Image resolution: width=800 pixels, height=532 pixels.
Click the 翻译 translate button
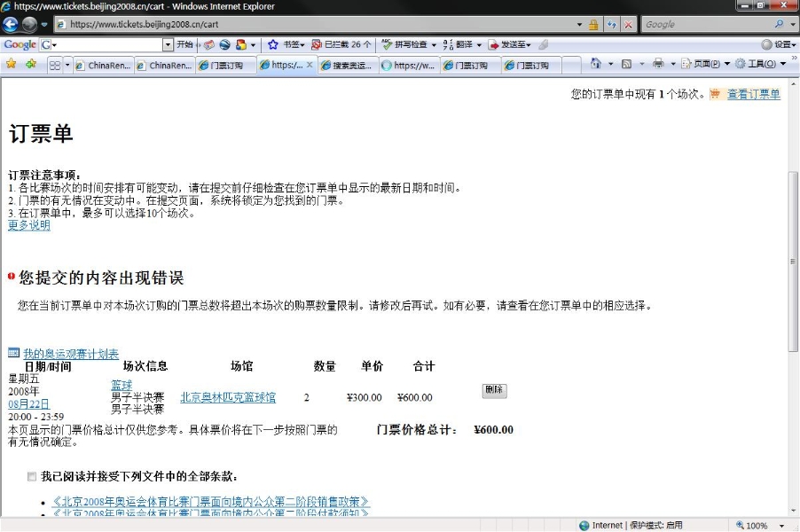pyautogui.click(x=458, y=44)
